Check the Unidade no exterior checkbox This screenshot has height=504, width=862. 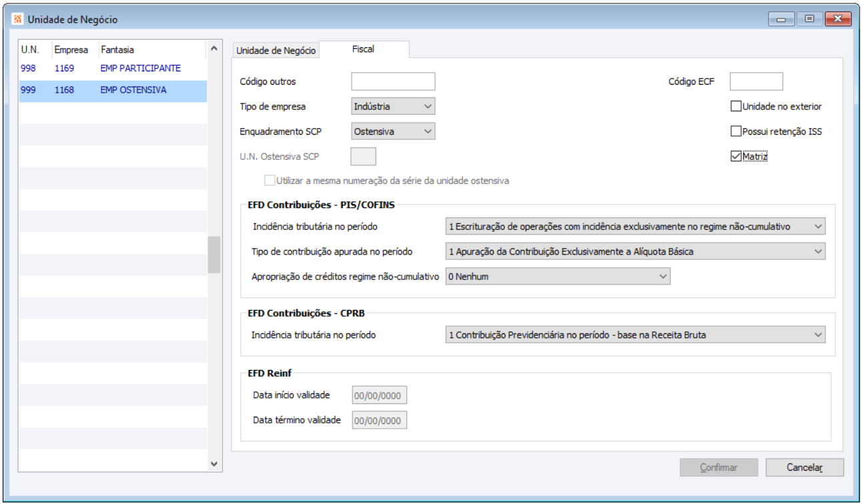tap(736, 107)
